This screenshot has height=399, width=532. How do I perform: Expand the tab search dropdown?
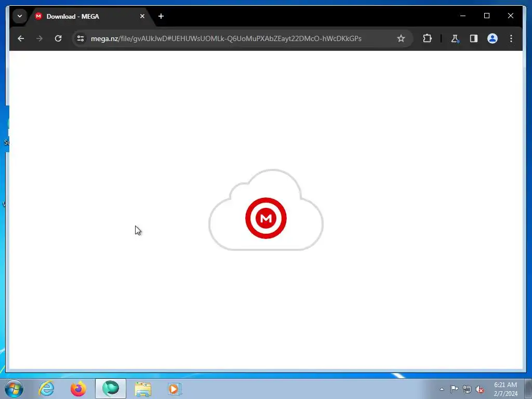(20, 16)
